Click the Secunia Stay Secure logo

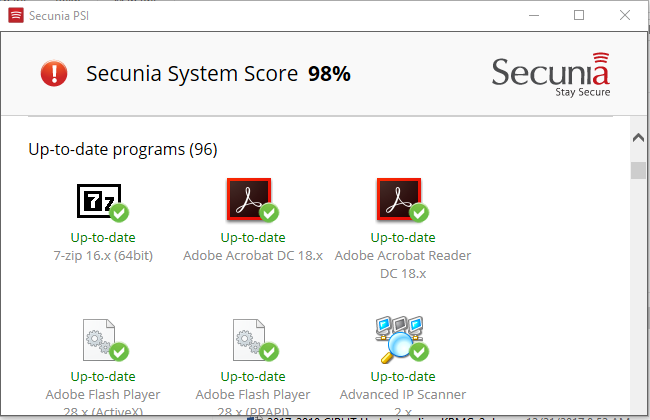click(x=551, y=75)
